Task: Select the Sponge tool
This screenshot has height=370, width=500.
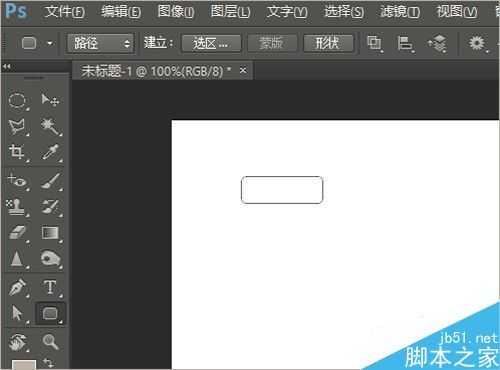Action: click(50, 259)
